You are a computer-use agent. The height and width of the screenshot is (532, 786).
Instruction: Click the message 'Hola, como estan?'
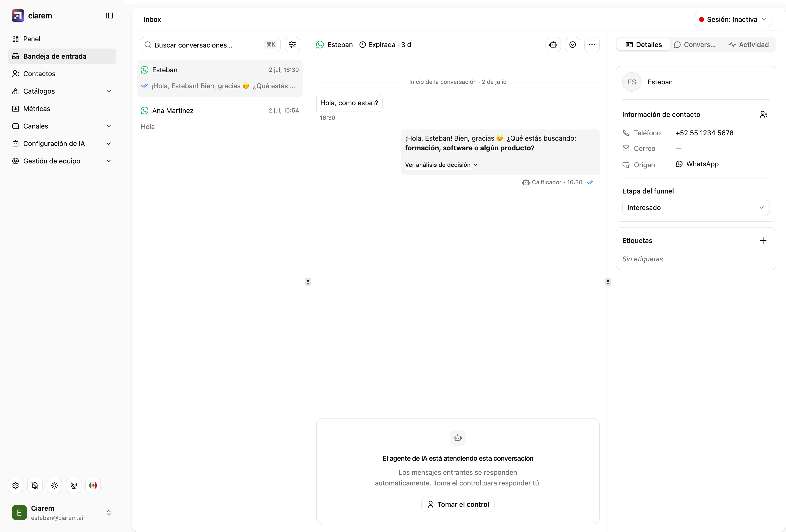(349, 103)
